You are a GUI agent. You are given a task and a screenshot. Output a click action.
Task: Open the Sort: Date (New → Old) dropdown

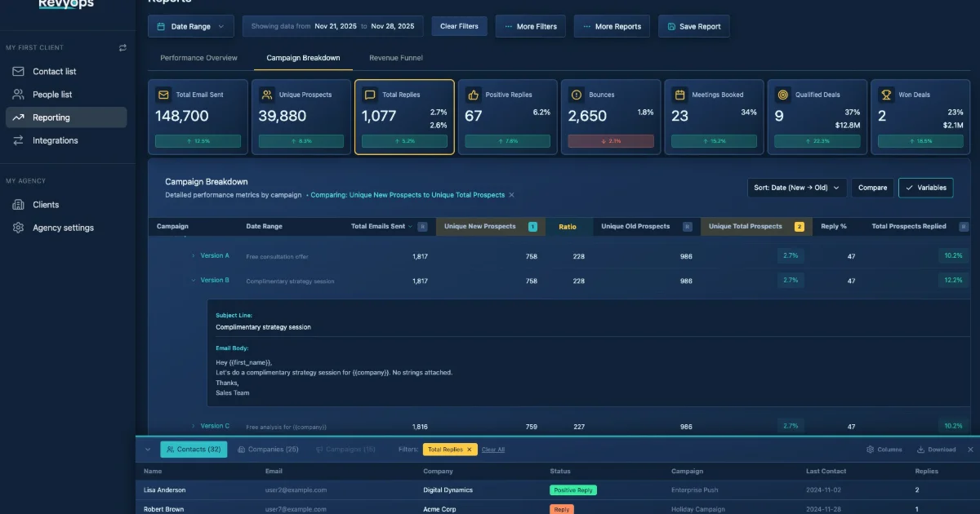797,188
